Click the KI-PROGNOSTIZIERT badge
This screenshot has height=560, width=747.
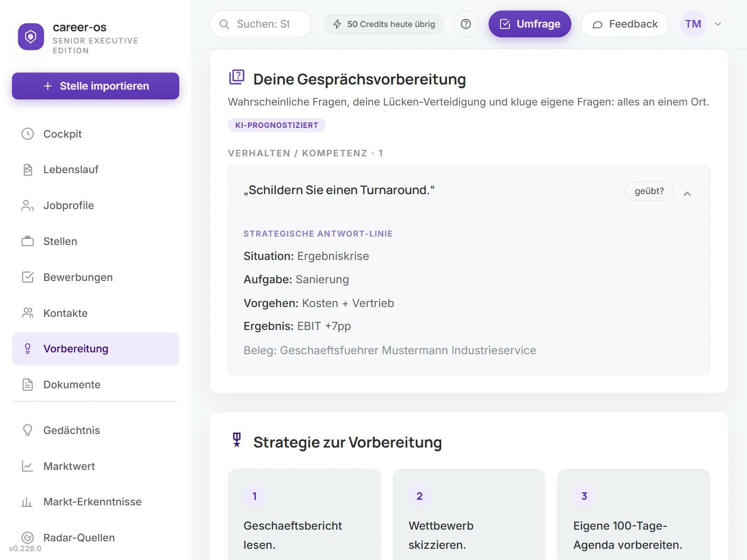(277, 125)
